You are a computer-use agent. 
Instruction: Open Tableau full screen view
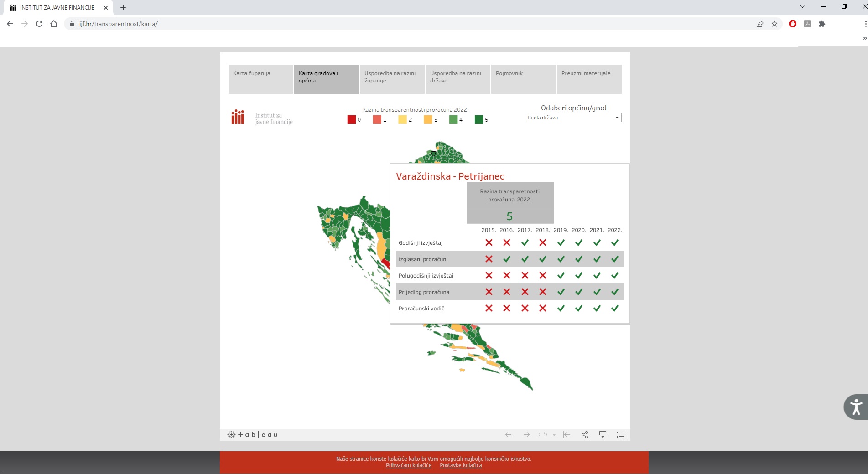(x=621, y=435)
